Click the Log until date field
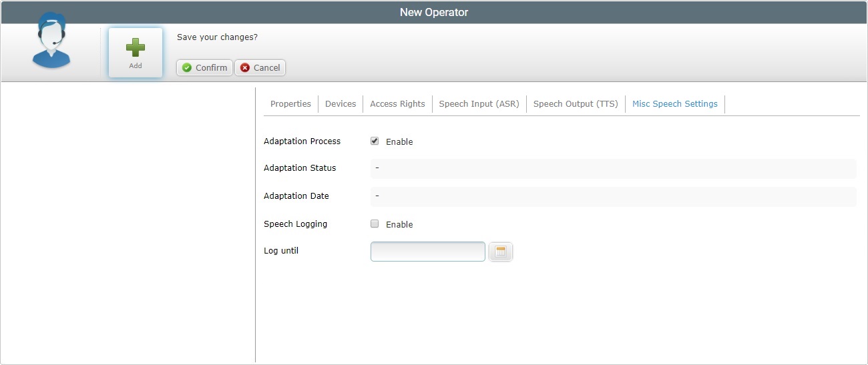 coord(427,252)
